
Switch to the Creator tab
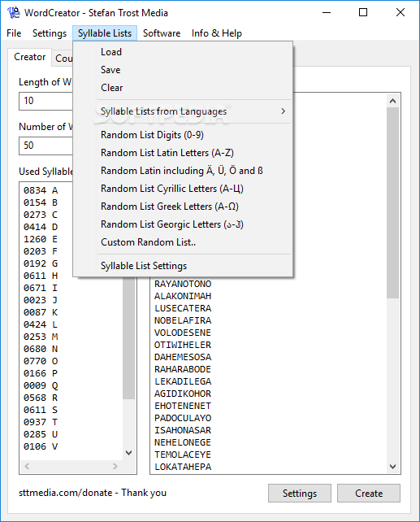coord(29,57)
